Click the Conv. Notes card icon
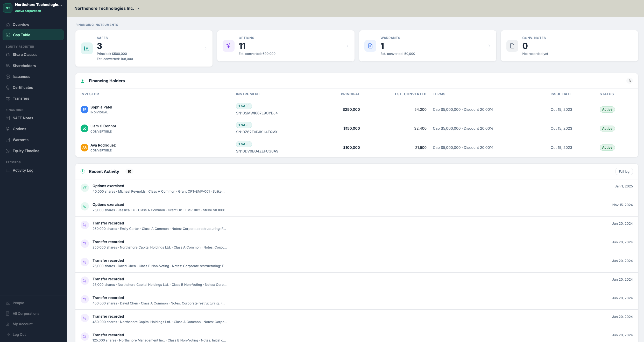Screen dimensions: 644x342 [512, 46]
